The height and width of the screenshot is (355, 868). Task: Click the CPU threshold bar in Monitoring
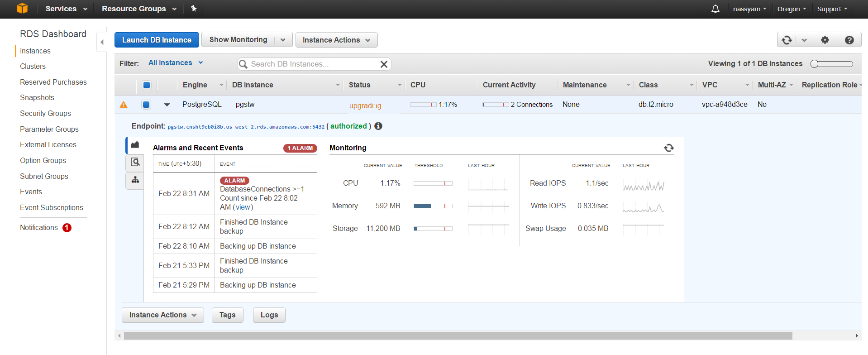click(433, 183)
